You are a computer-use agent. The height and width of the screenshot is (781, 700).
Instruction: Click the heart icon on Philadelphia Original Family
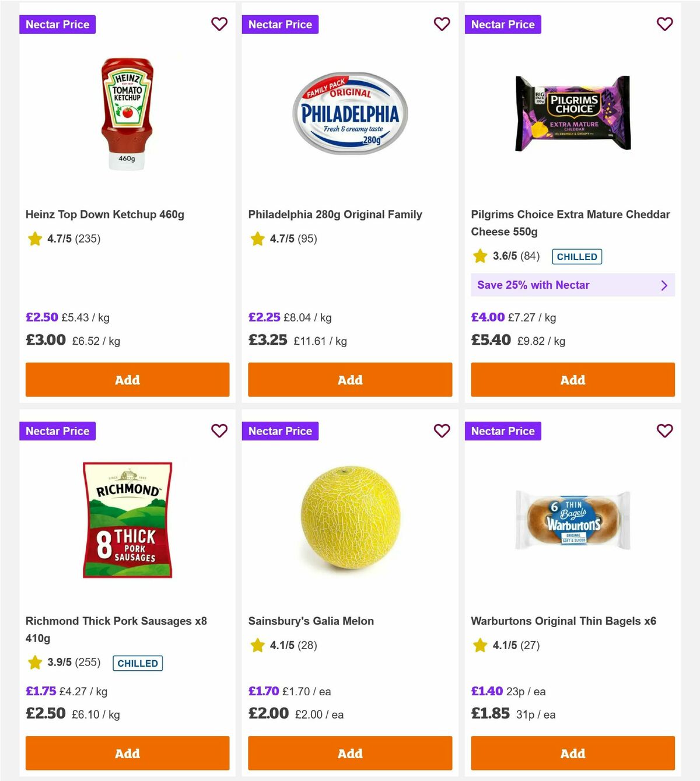coord(442,24)
